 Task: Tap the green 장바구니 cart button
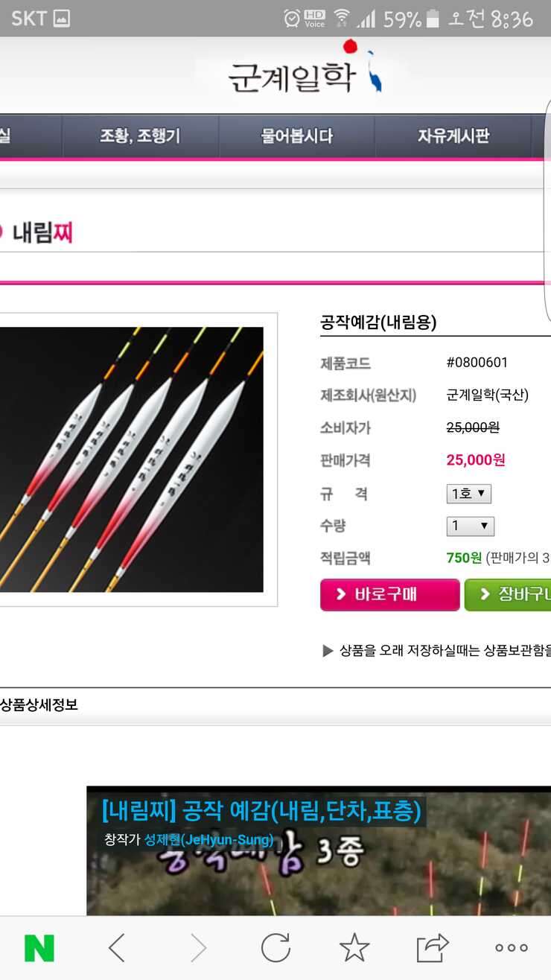pyautogui.click(x=508, y=594)
